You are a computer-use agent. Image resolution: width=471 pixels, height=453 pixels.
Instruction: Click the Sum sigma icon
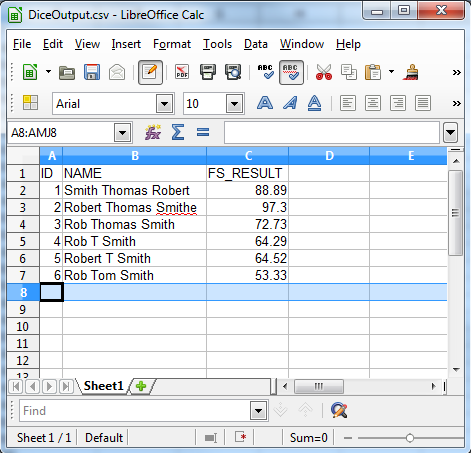178,132
